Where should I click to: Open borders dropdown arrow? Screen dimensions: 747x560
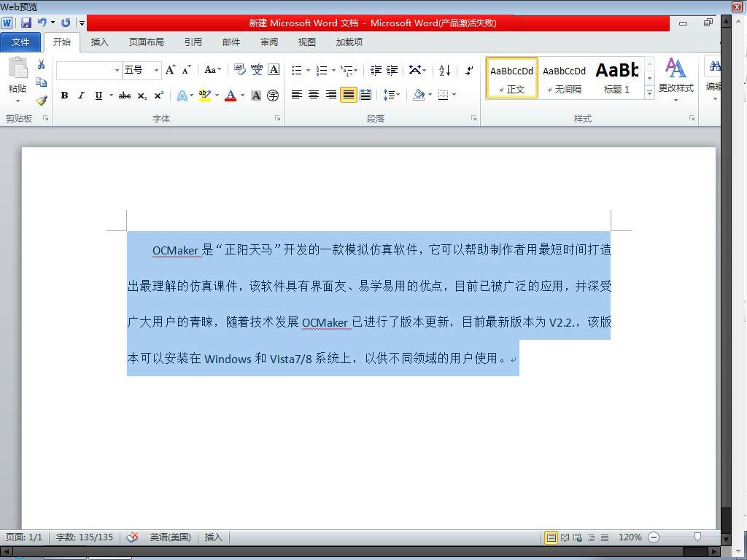[454, 95]
